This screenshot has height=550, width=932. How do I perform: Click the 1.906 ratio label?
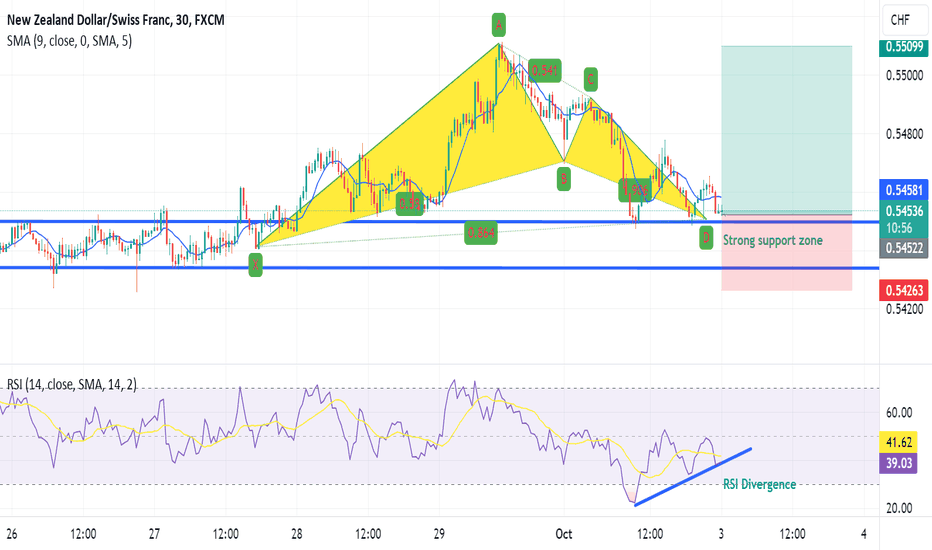pos(635,190)
